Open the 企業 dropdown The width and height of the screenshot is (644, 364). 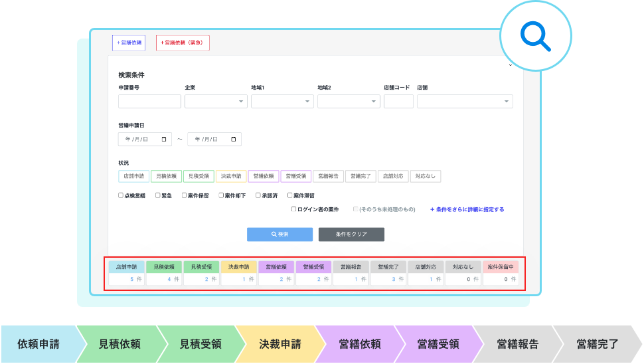coord(216,102)
